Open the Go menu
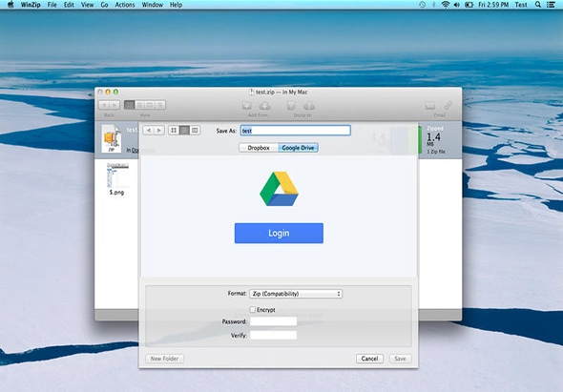Viewport: 563px width, 392px height. click(104, 5)
